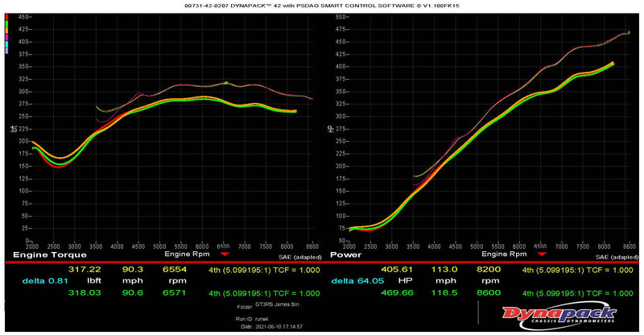Click the 317.22 lbft yellow readout value
The width and height of the screenshot is (644, 335).
coord(84,269)
